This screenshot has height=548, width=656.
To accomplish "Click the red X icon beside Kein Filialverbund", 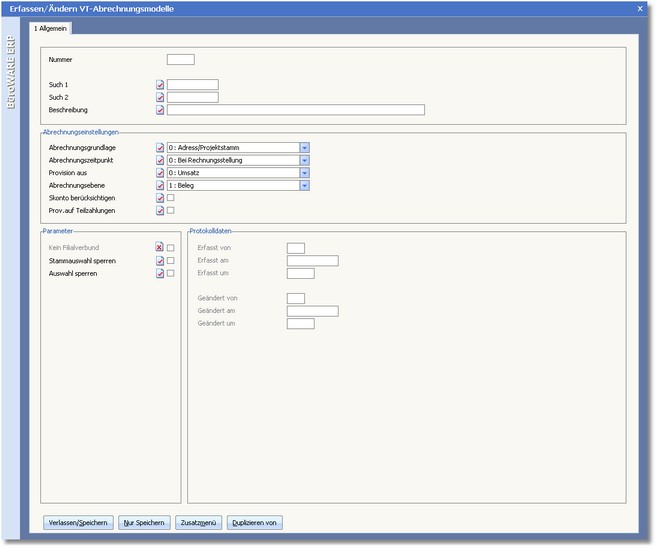I will click(x=160, y=248).
